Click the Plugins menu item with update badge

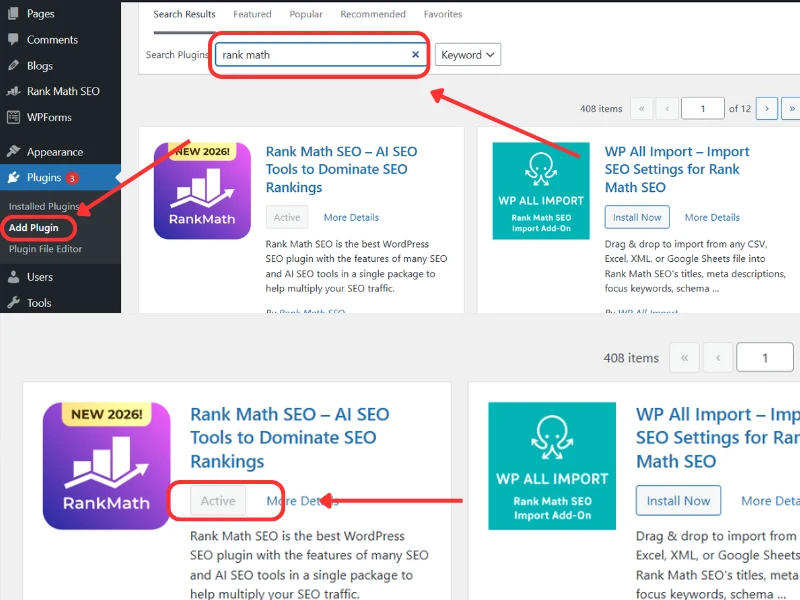point(45,178)
